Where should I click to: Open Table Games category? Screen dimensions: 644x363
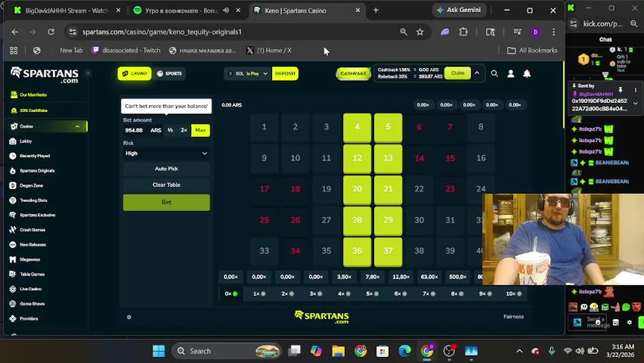32,274
